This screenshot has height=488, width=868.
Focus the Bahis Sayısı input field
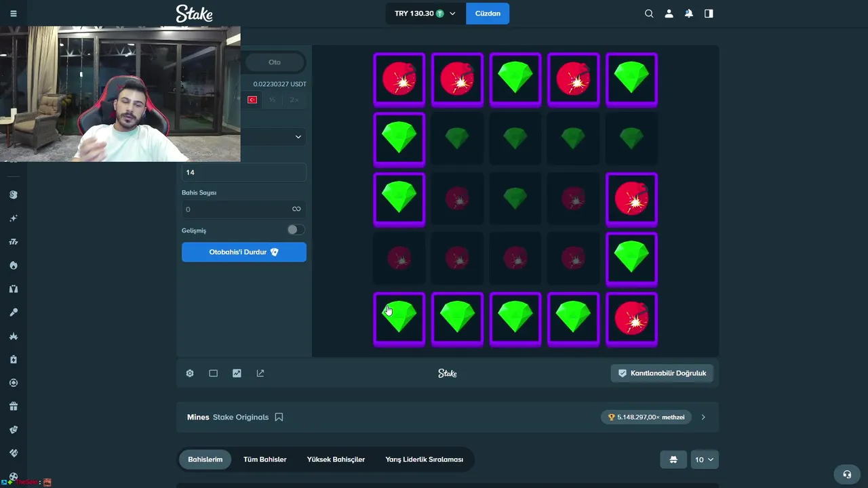(x=244, y=209)
